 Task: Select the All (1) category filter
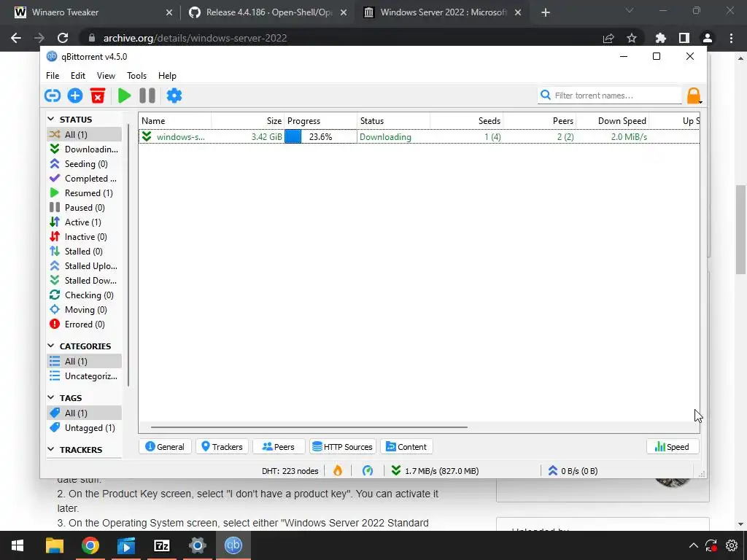pyautogui.click(x=85, y=362)
